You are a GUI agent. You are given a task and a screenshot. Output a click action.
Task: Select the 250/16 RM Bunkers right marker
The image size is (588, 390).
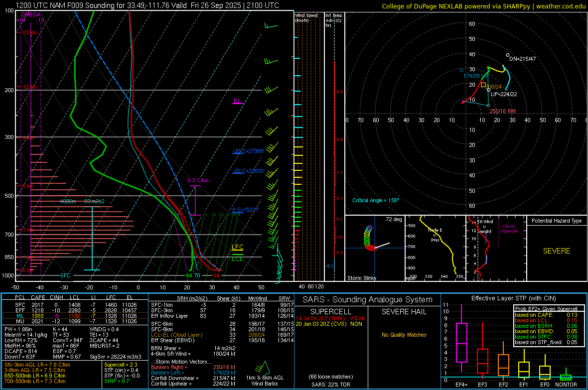point(489,106)
